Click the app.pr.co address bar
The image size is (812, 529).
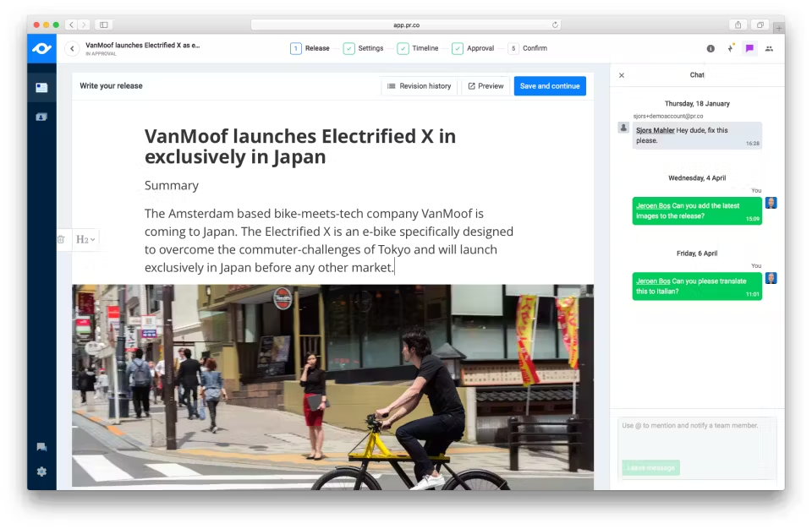click(405, 25)
